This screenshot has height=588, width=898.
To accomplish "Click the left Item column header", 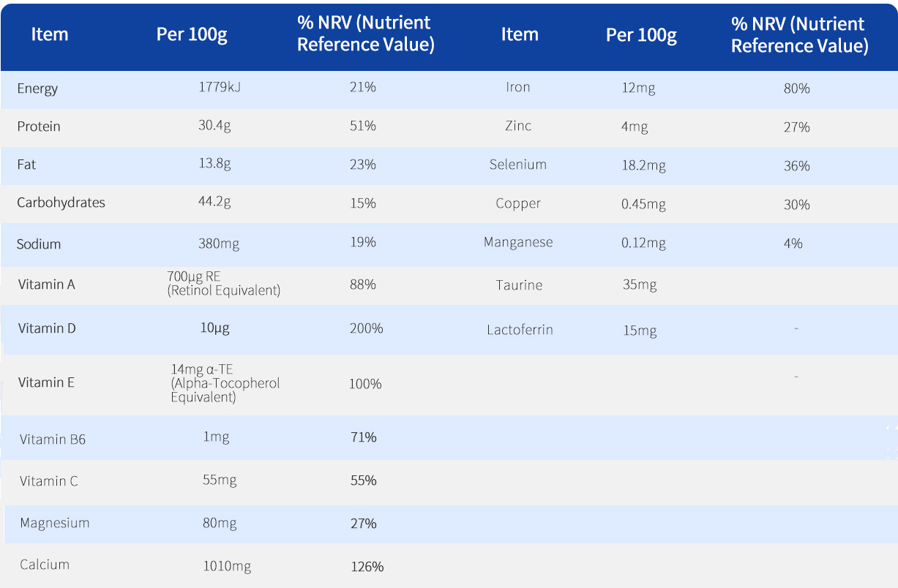I will pos(50,34).
